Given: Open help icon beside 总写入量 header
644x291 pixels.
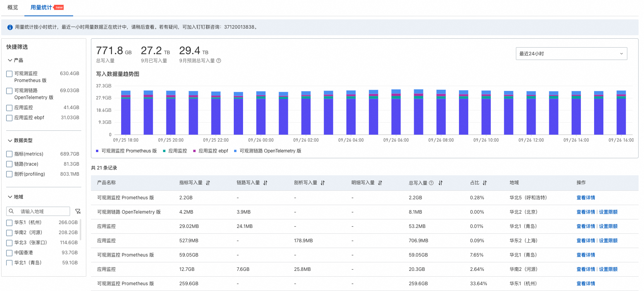Looking at the screenshot, I should pos(431,183).
